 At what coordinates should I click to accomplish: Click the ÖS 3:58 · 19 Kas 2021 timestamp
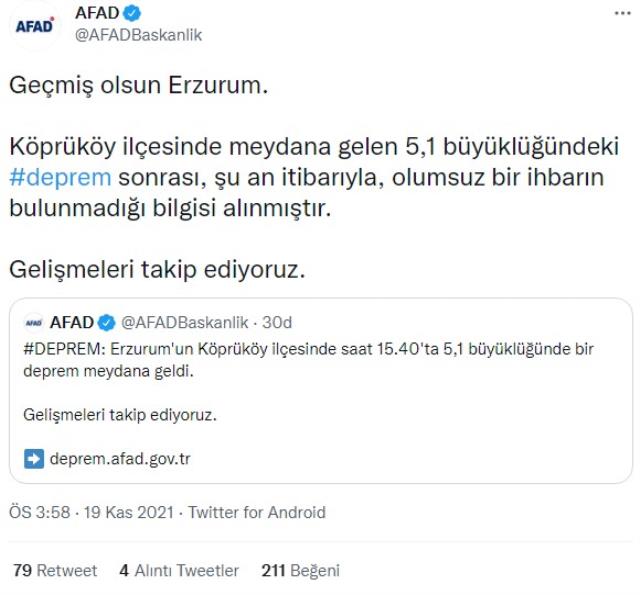91,512
